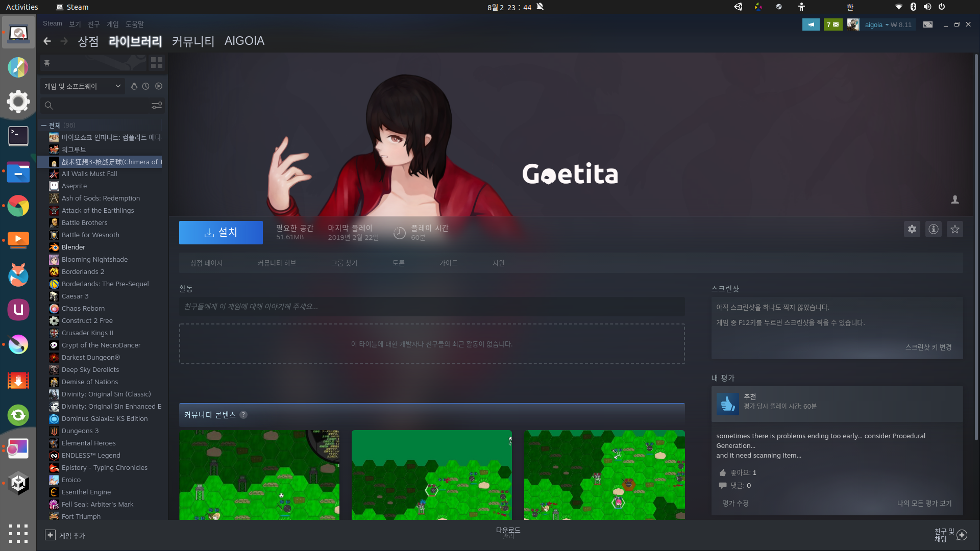Switch library to grid collections view
Viewport: 980px width, 551px height.
click(157, 63)
